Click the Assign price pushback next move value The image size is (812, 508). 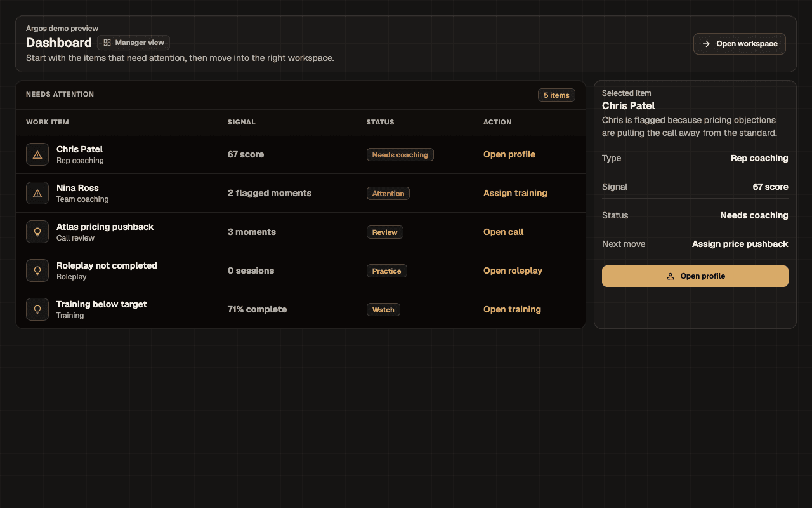click(740, 244)
